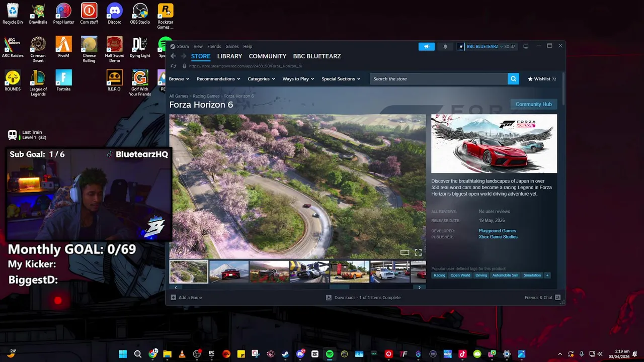Click the Forza Horizon 6 capsule image
The image size is (644, 362).
[x=494, y=144]
